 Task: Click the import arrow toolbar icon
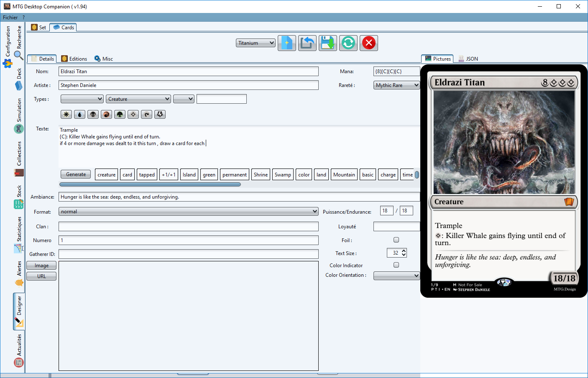point(307,43)
